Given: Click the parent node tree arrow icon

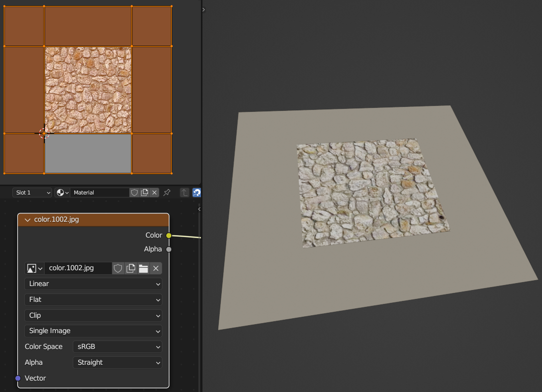Looking at the screenshot, I should (185, 193).
